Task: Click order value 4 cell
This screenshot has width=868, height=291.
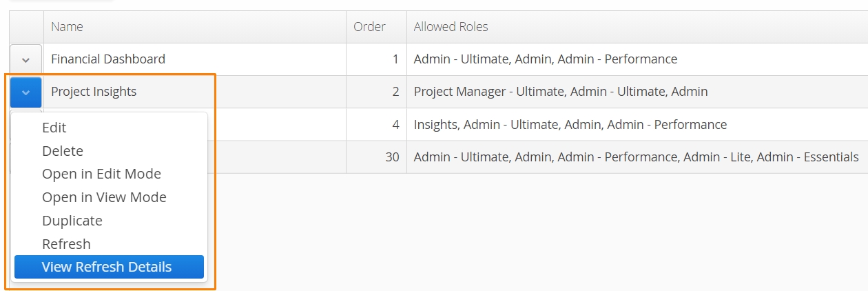Action: [376, 124]
